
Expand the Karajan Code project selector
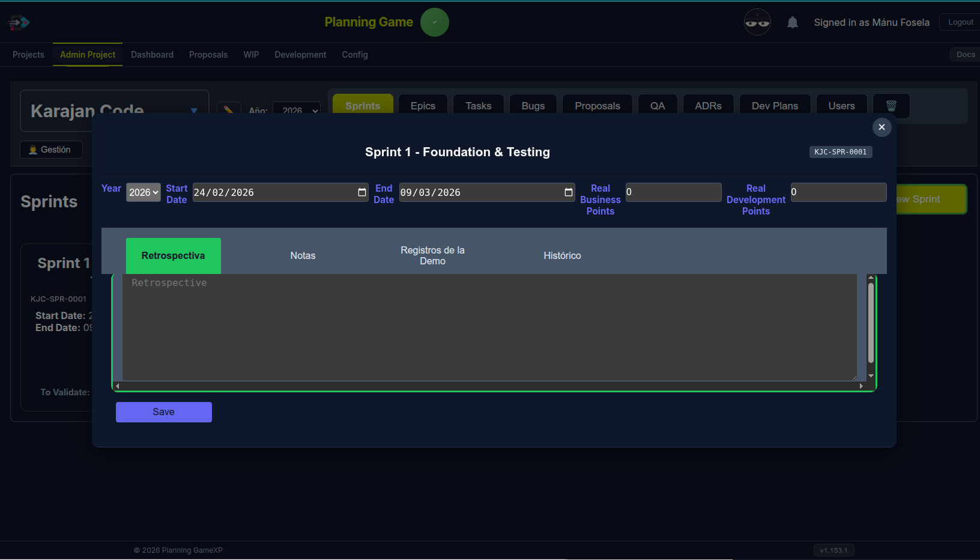coord(193,111)
